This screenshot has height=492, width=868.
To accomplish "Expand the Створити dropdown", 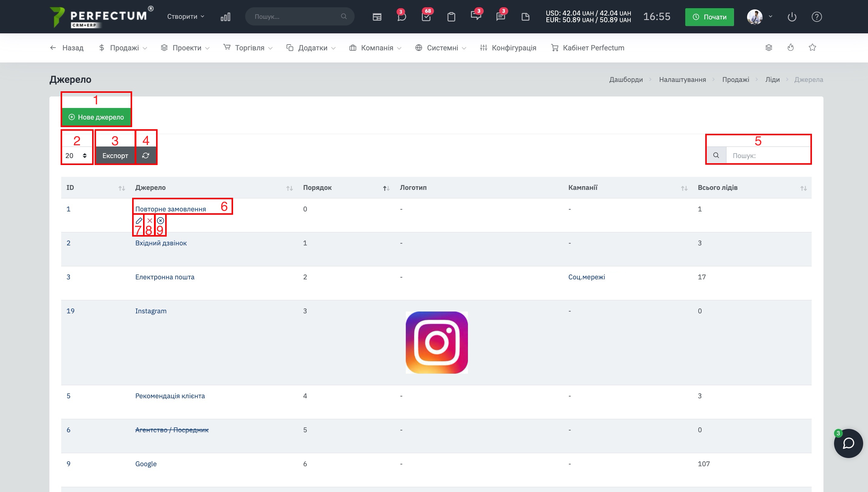I will click(185, 17).
